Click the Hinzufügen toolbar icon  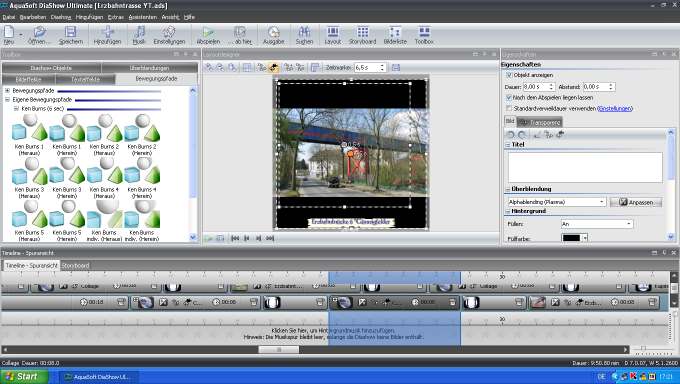point(108,34)
